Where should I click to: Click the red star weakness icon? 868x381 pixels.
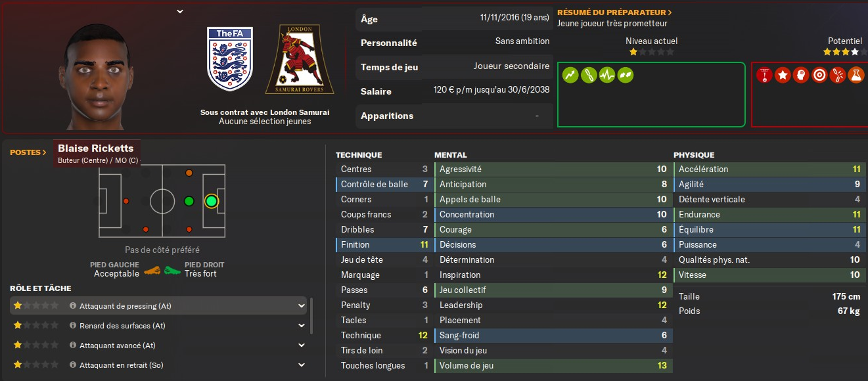[783, 75]
